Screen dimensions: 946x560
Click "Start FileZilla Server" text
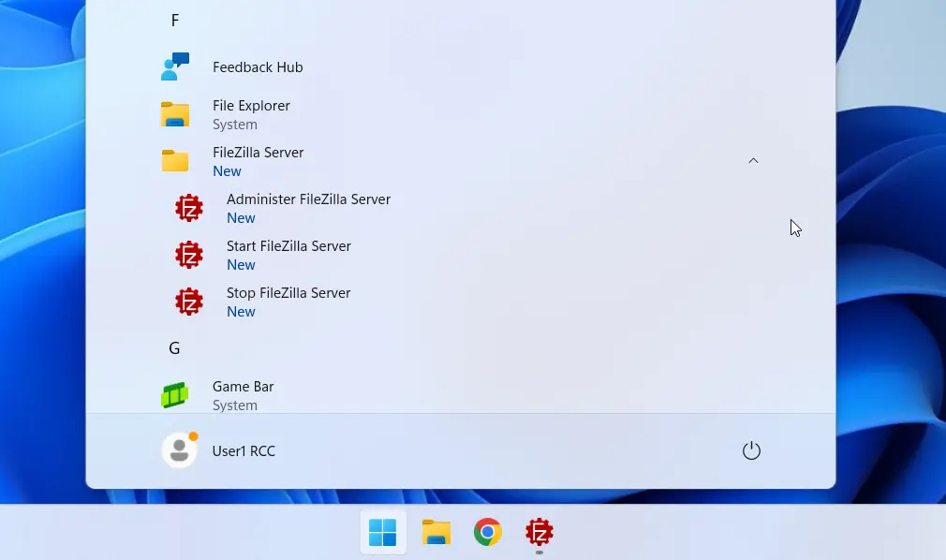click(288, 246)
